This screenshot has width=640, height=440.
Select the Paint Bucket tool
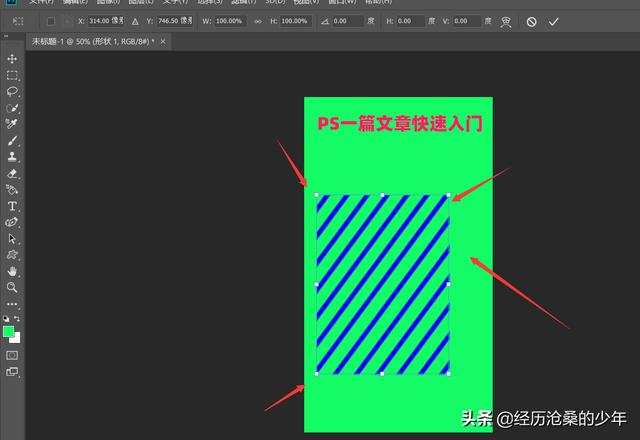coord(12,190)
